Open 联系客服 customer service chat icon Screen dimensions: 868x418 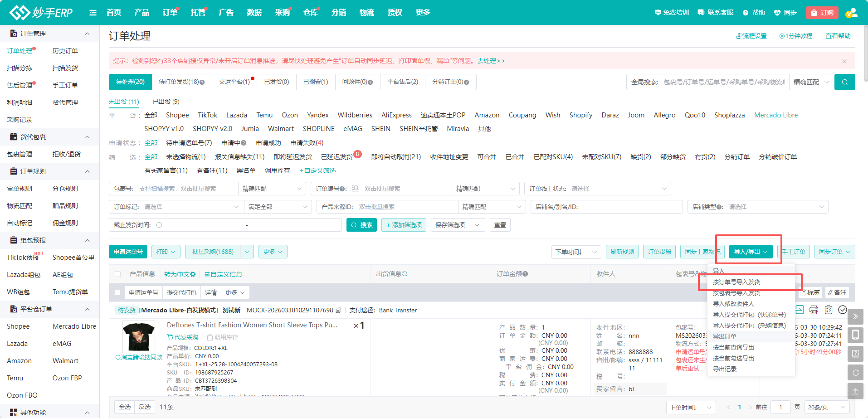click(x=700, y=12)
